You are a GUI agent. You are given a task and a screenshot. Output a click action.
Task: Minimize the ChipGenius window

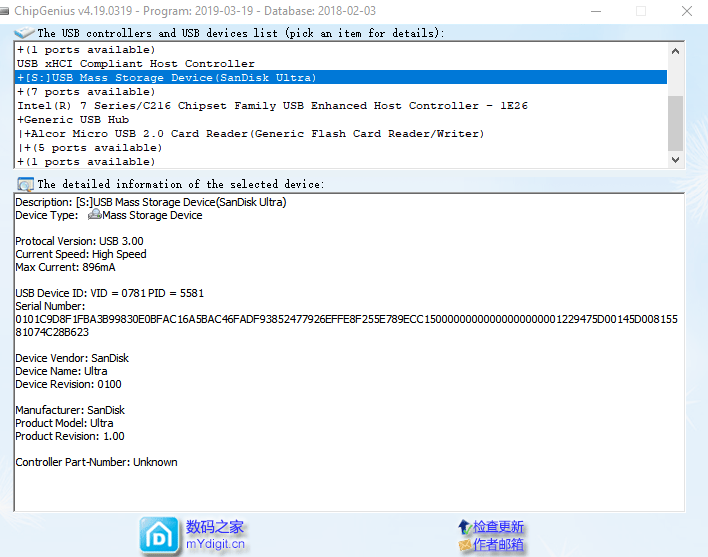[x=596, y=11]
